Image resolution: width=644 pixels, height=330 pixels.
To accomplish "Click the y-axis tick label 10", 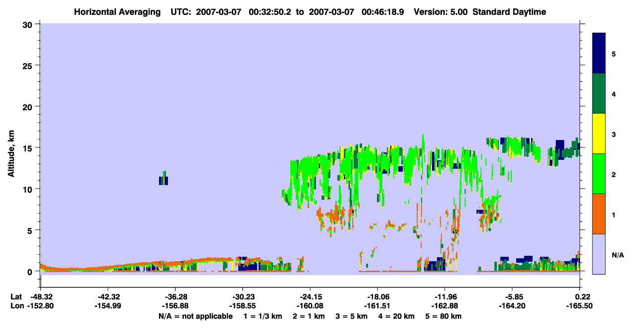I will click(29, 189).
